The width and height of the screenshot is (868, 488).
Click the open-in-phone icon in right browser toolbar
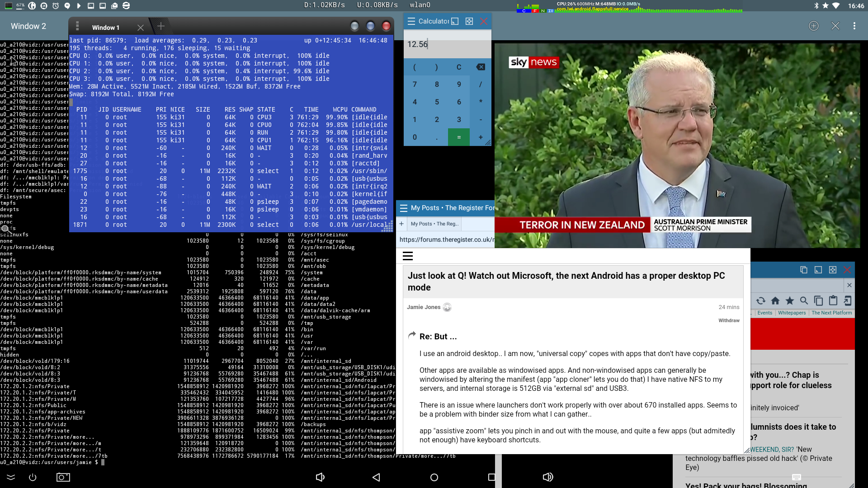tap(848, 301)
